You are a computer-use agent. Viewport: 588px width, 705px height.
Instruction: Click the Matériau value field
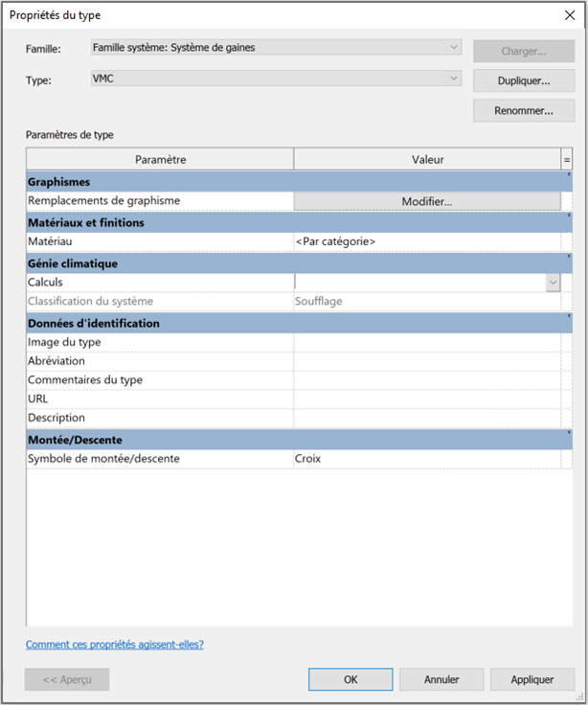click(426, 241)
